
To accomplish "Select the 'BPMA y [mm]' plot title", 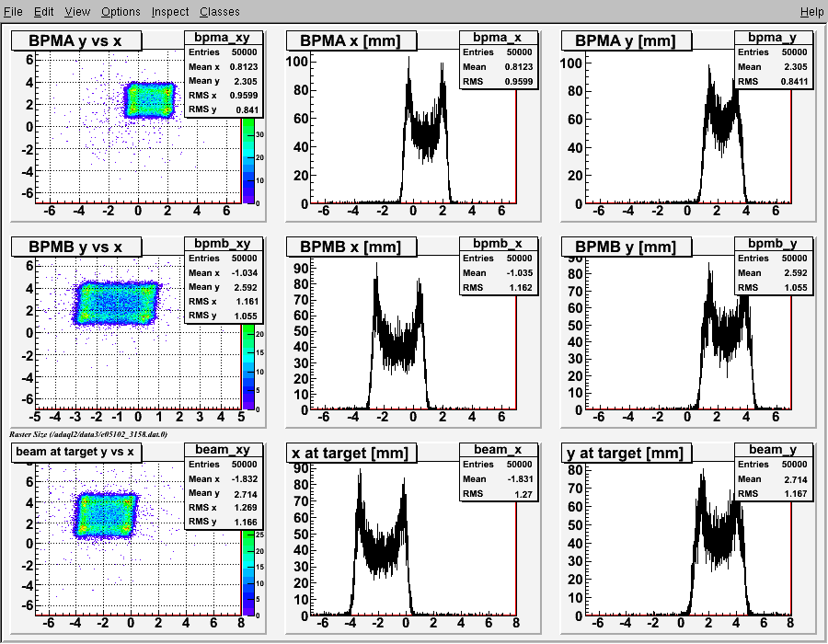I will tap(626, 40).
